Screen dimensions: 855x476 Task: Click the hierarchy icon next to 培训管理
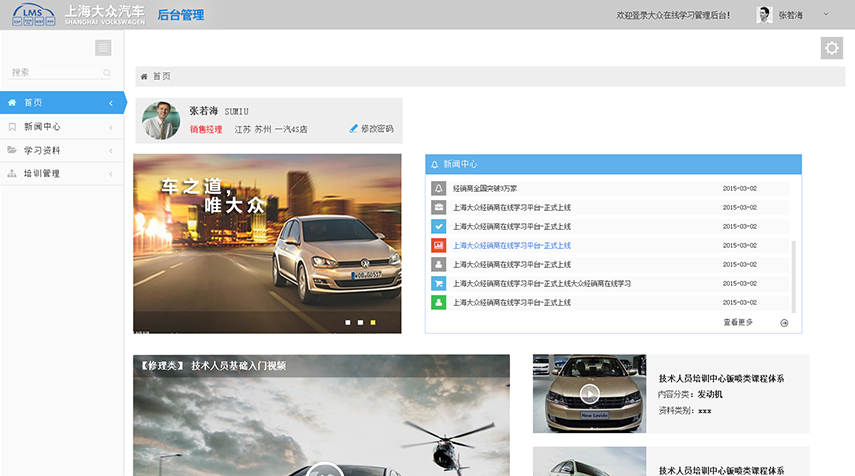click(x=12, y=173)
